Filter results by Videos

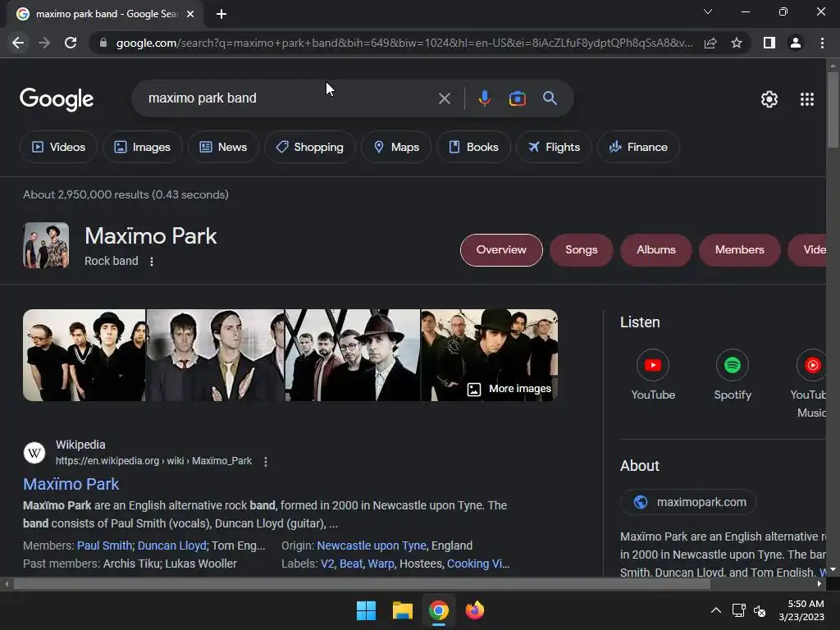coord(58,147)
